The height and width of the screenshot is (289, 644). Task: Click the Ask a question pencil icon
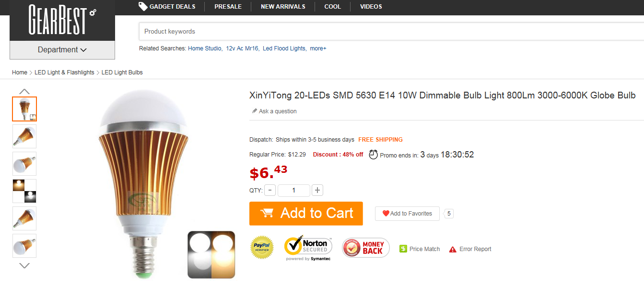pyautogui.click(x=255, y=111)
